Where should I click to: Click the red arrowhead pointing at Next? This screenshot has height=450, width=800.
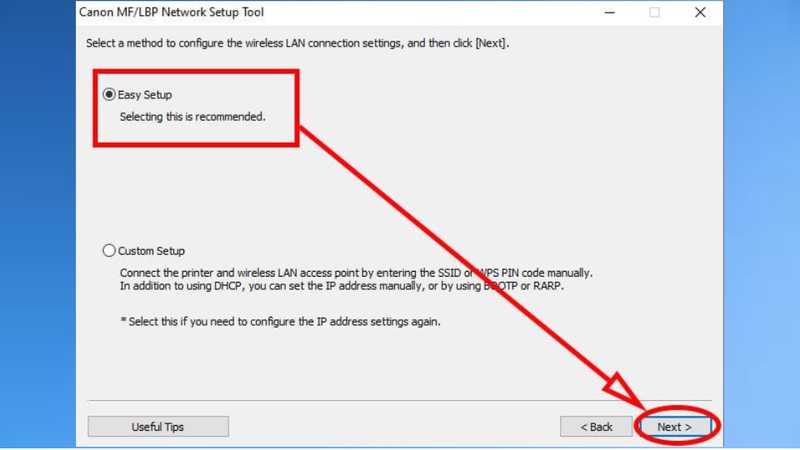[x=622, y=390]
